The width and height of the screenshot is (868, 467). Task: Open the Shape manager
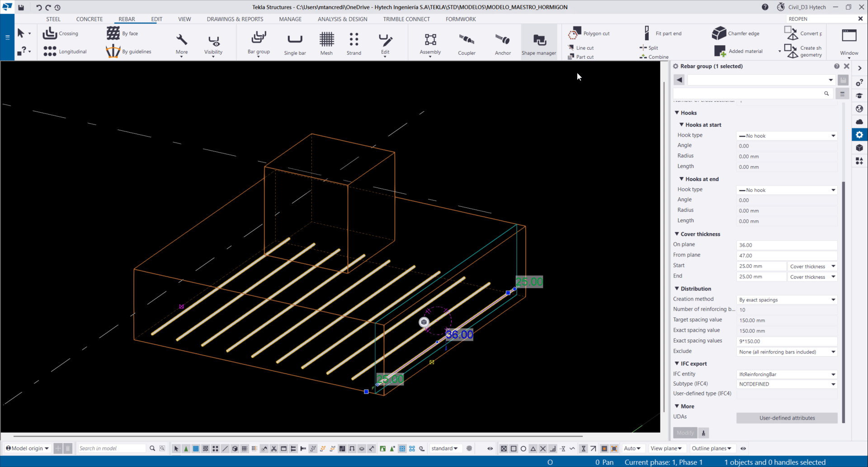[539, 43]
